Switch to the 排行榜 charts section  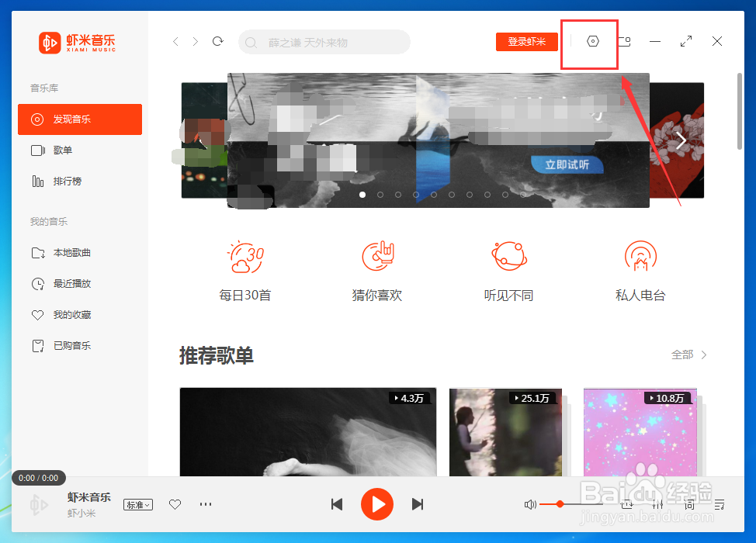pos(80,181)
